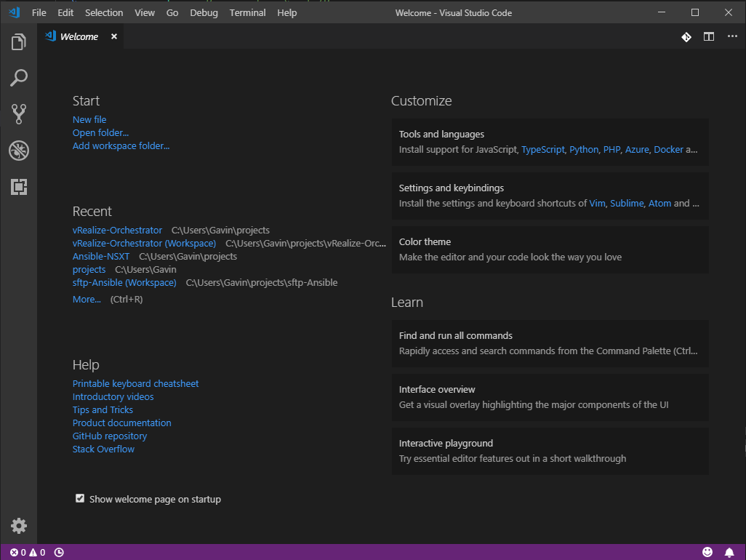Viewport: 746px width, 560px height.
Task: Open the Source Control view icon
Action: pos(19,114)
